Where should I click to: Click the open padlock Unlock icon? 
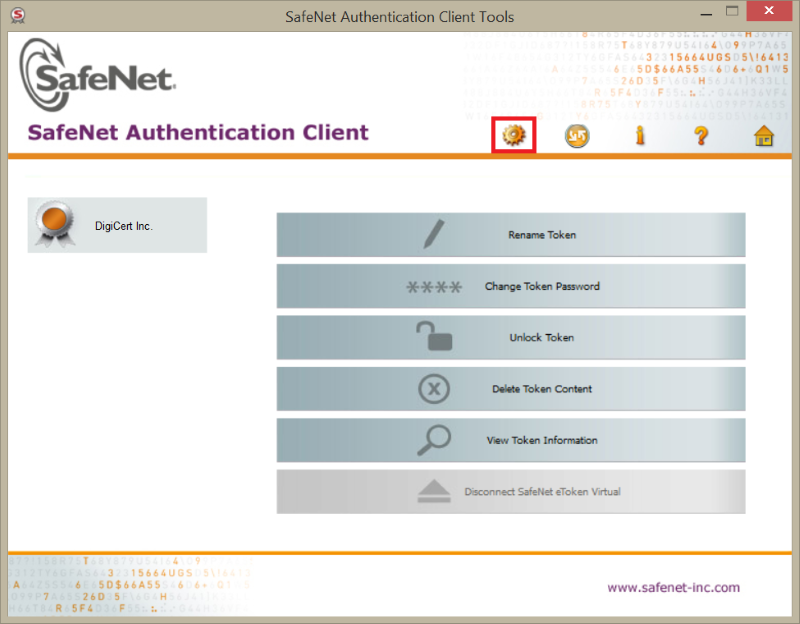tap(434, 337)
